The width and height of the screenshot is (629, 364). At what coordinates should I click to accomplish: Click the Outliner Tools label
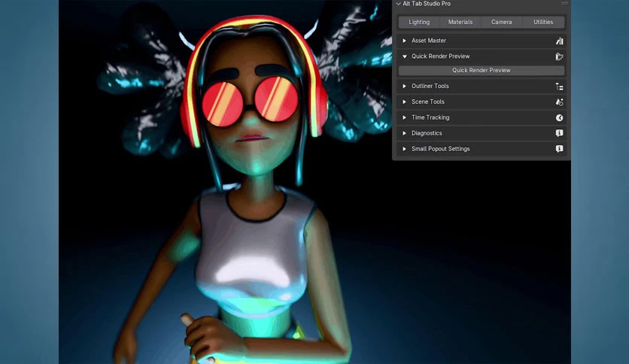coord(430,86)
